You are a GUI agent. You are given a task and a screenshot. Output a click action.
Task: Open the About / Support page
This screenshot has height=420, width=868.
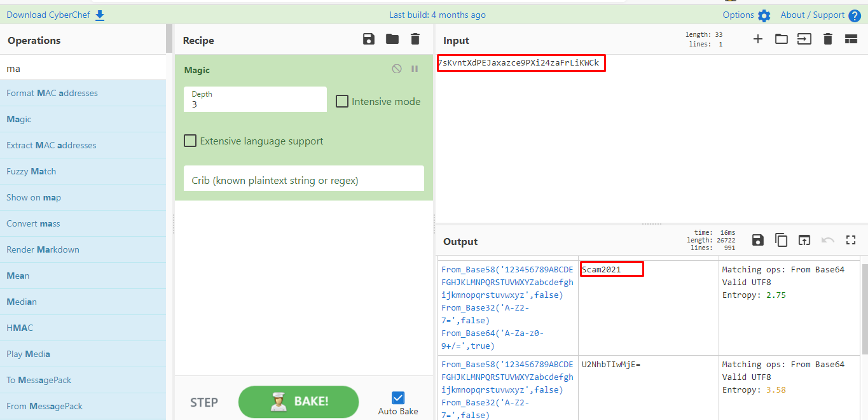(x=814, y=14)
